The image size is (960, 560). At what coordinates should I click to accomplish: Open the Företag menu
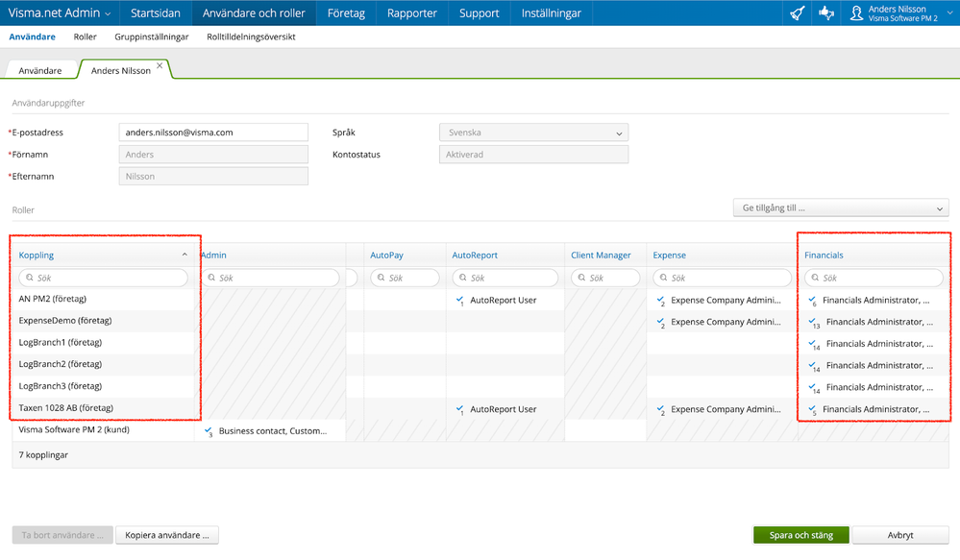346,12
